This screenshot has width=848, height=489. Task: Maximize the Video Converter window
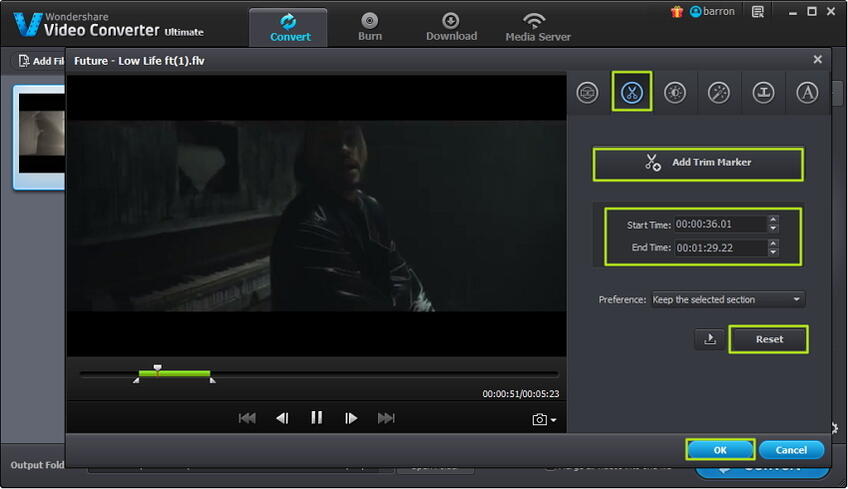(x=811, y=11)
